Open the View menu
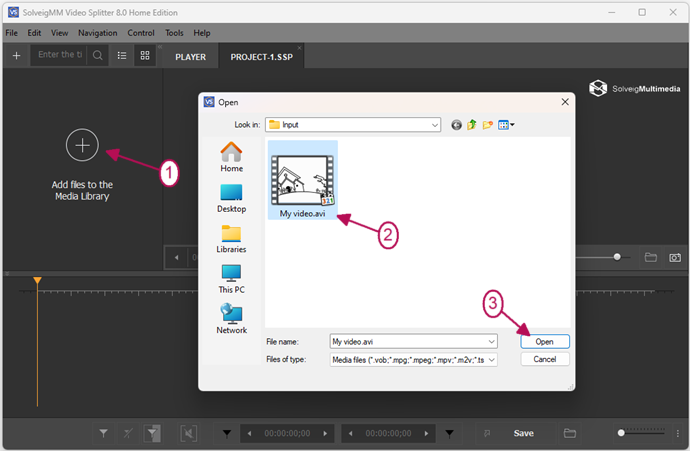 [x=59, y=33]
